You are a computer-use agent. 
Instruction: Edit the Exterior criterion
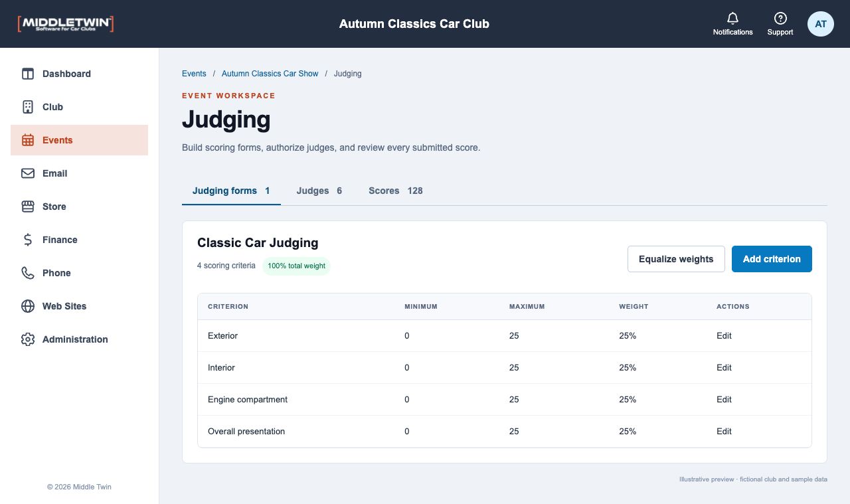tap(724, 336)
